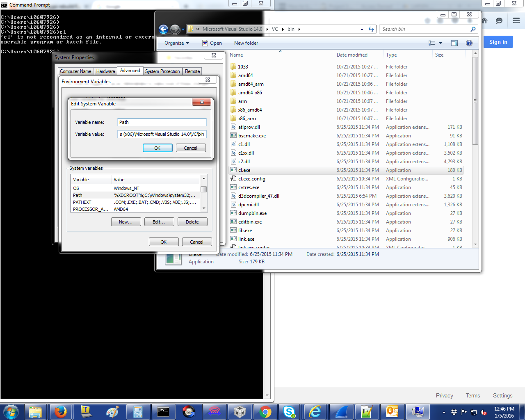Launch Firefox from the taskbar

(x=61, y=412)
